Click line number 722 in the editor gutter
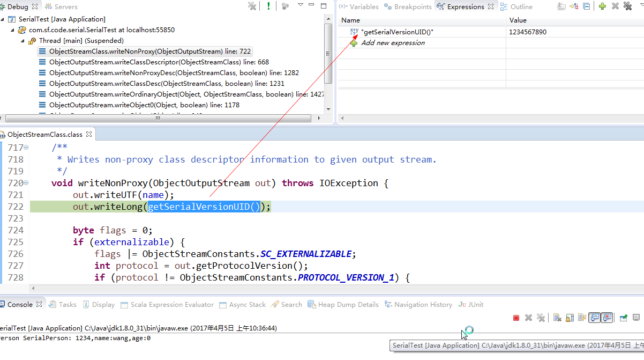This screenshot has width=644, height=360. click(x=16, y=207)
